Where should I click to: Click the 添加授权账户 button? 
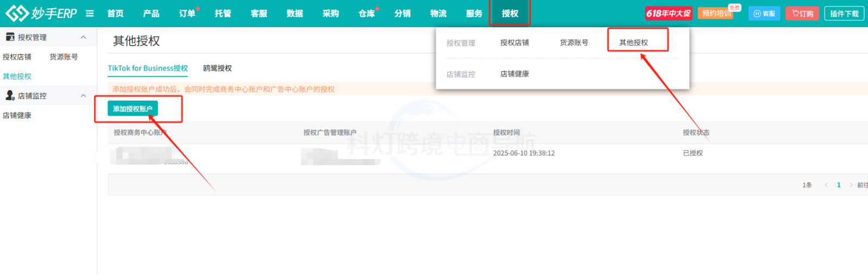[132, 109]
